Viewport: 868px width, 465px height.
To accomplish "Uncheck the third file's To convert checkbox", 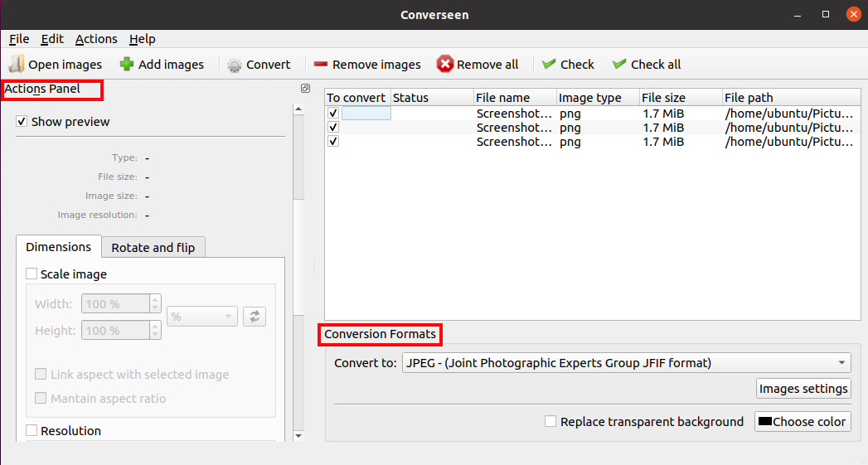I will 332,141.
